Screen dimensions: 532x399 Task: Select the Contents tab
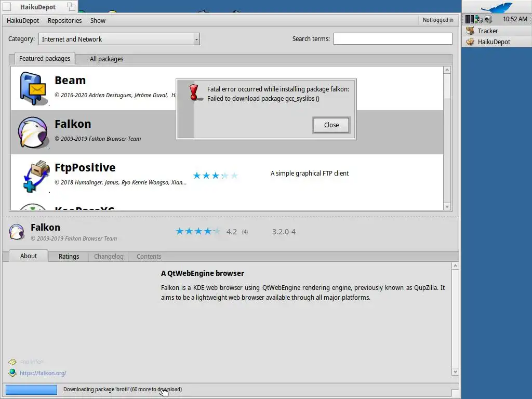click(149, 257)
